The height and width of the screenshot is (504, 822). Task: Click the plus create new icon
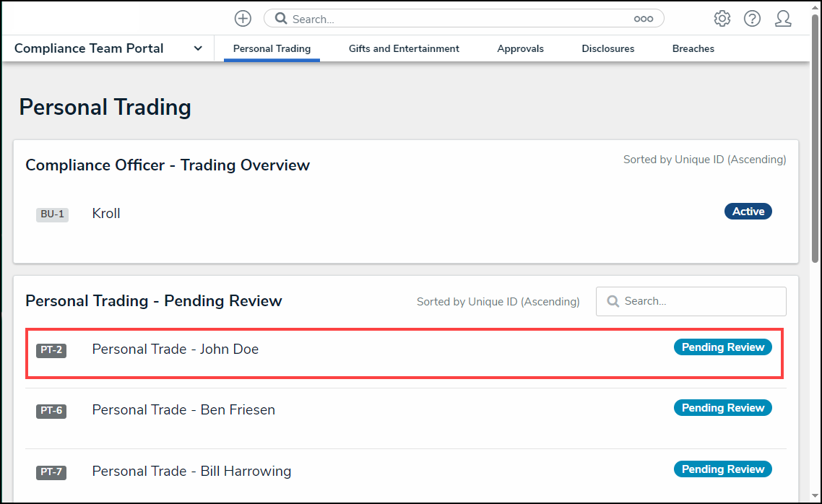point(243,19)
